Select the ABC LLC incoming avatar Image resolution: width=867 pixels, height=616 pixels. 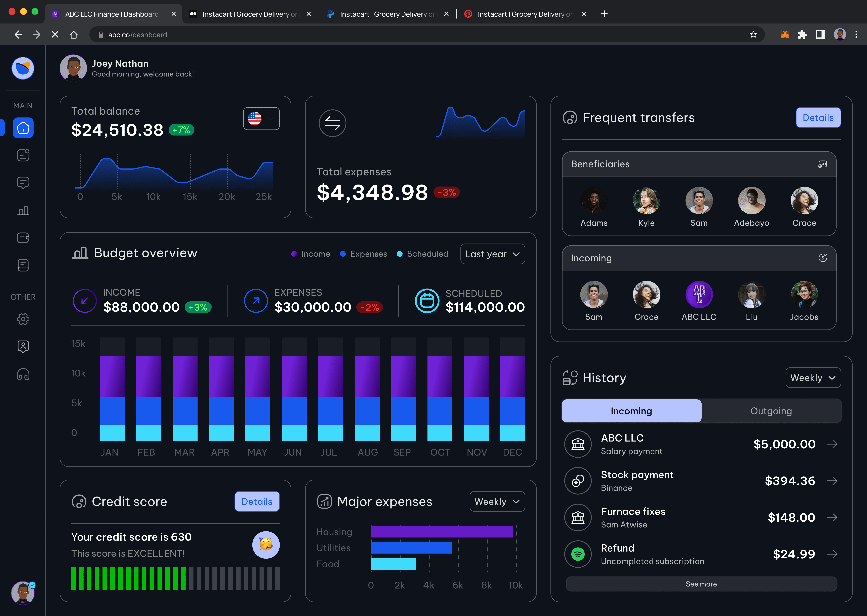point(699,294)
